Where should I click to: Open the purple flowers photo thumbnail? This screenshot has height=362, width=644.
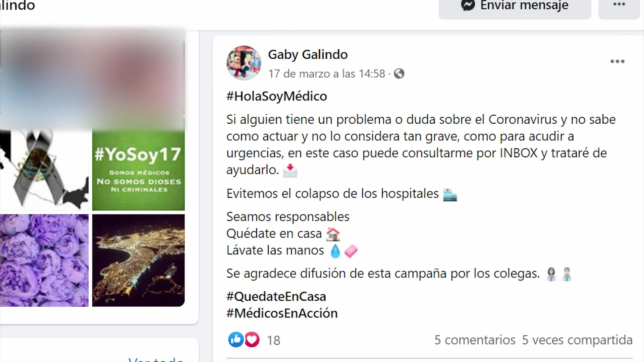coord(44,260)
